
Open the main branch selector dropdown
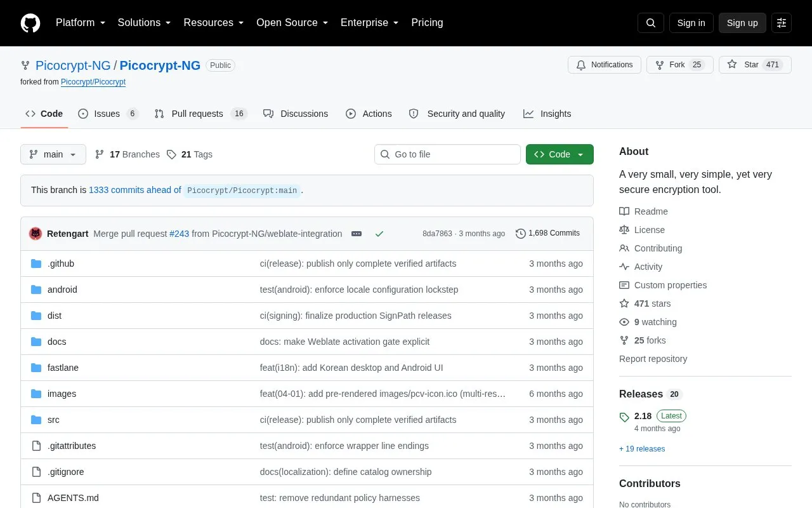[x=53, y=154]
